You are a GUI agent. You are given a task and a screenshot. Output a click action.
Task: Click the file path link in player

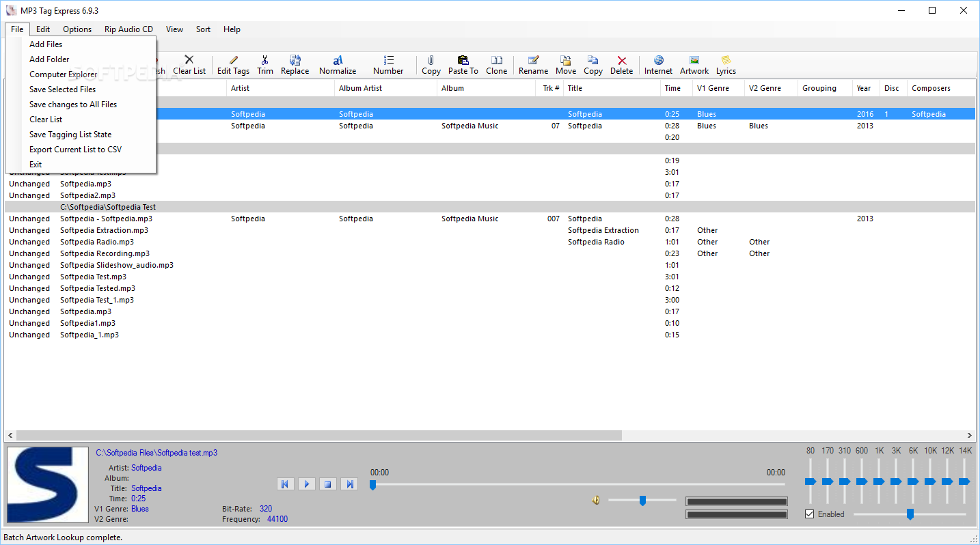pyautogui.click(x=156, y=453)
